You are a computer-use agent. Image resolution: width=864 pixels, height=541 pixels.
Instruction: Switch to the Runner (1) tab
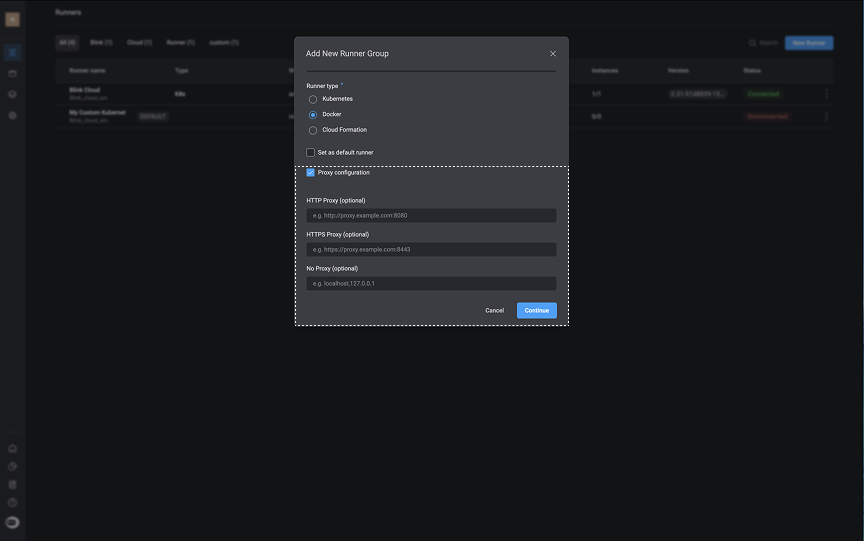tap(180, 42)
